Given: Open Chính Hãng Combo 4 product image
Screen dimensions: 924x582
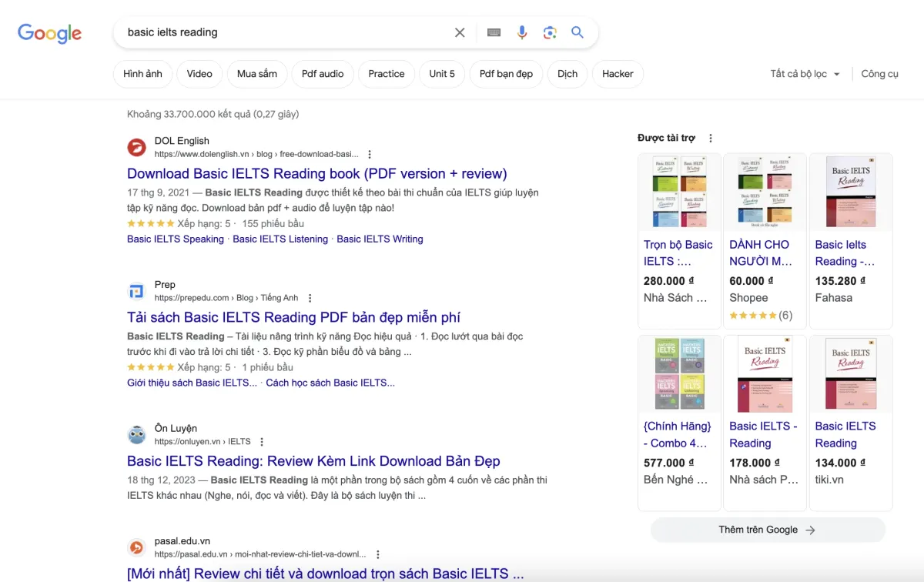Looking at the screenshot, I should [x=679, y=373].
